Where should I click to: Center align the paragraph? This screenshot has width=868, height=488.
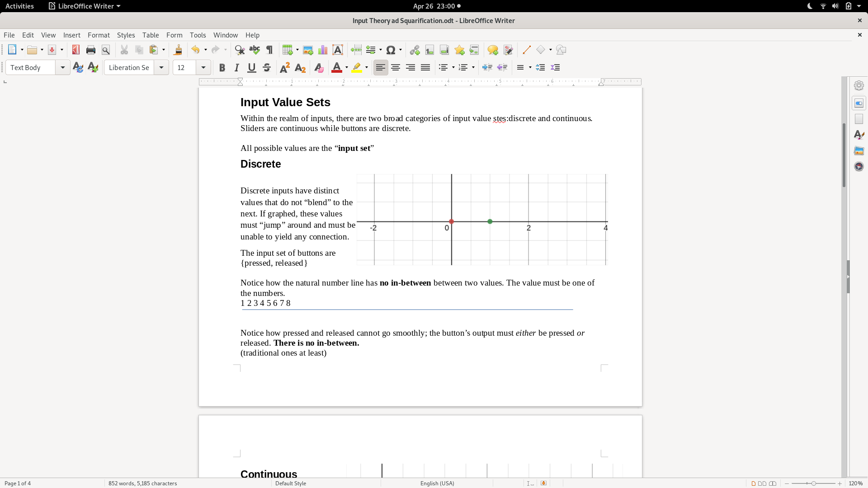(396, 68)
